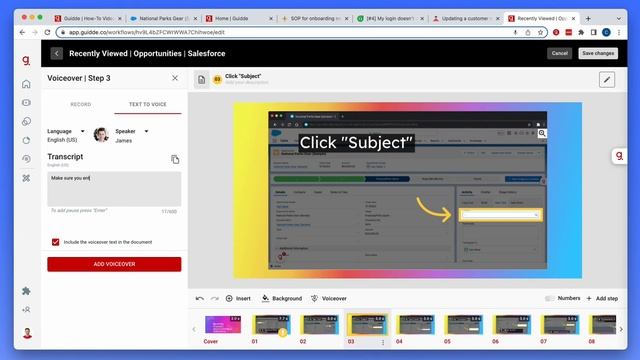Click the undo arrow in the editor toolbar
Viewport: 640px width, 360px height.
[200, 298]
